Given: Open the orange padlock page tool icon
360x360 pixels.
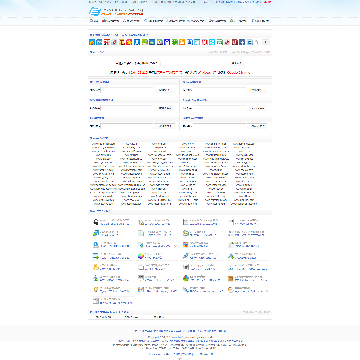Looking at the screenshot, I should click(x=141, y=222).
